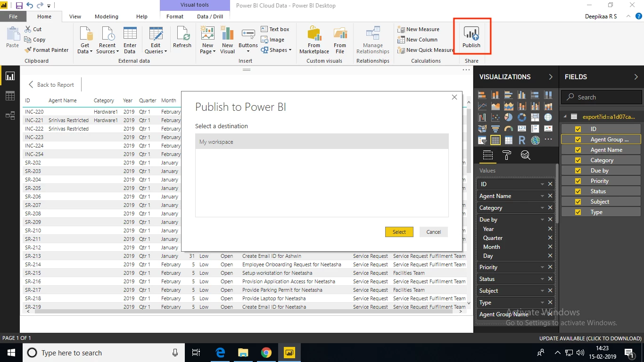Remove Status from Values well
This screenshot has height=362, width=644.
(550, 279)
